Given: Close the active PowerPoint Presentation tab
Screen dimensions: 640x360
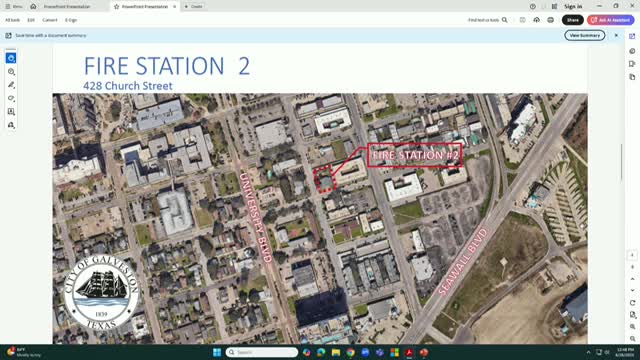Looking at the screenshot, I should coord(175,7).
